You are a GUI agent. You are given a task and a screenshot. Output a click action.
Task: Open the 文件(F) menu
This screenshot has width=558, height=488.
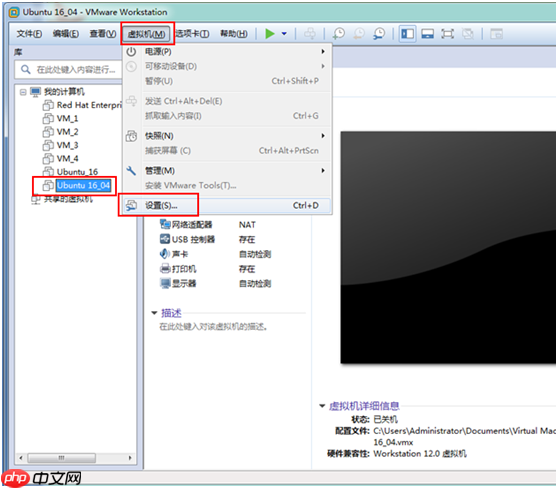pyautogui.click(x=29, y=34)
